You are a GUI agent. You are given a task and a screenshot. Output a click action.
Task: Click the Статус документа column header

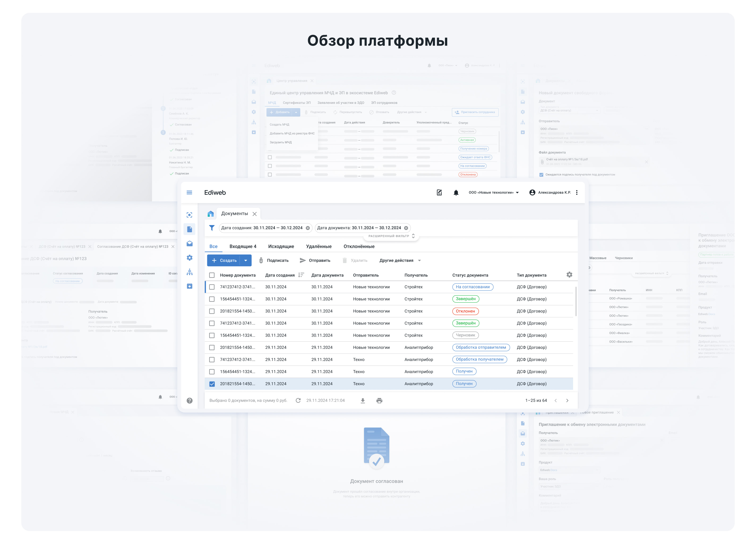[470, 275]
